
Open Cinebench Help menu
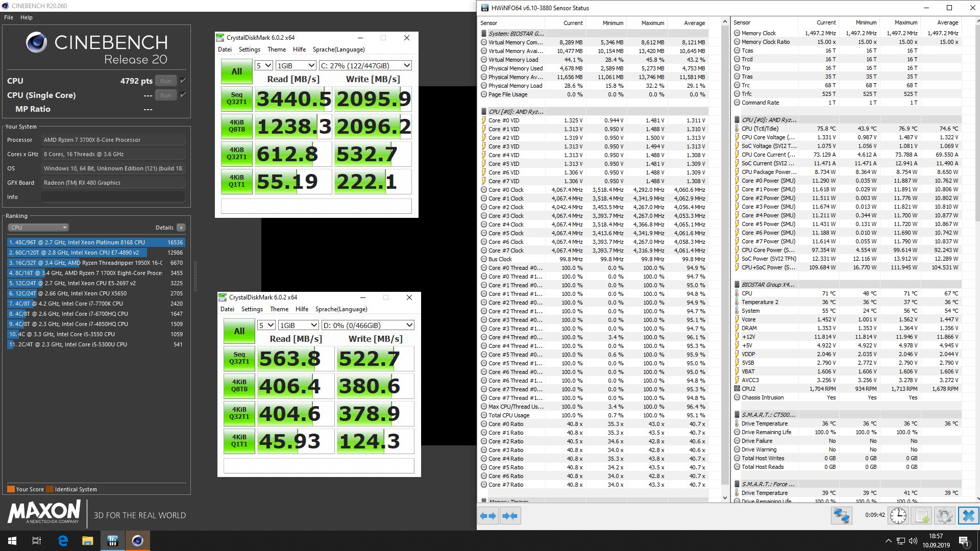tap(27, 17)
